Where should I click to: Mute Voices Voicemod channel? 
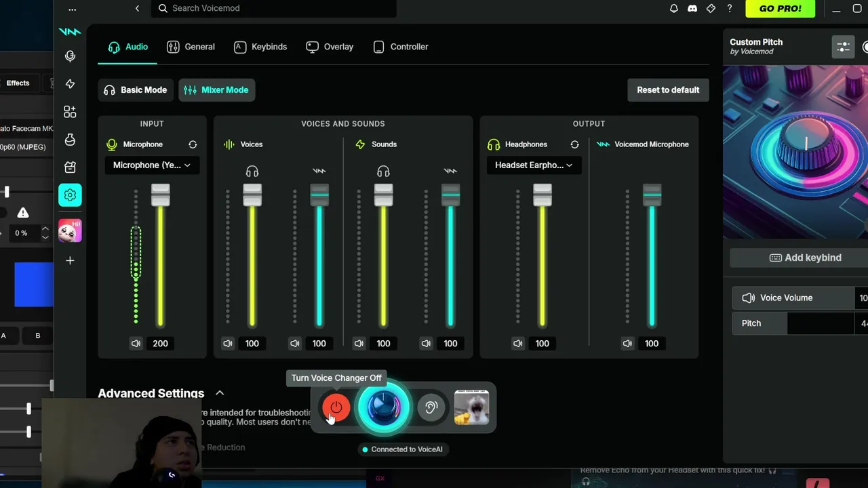click(x=295, y=344)
